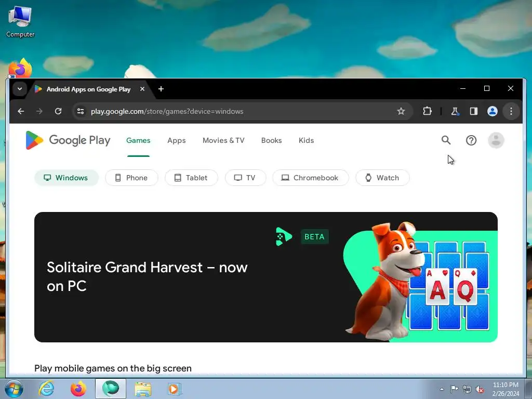Open the taskbar clock and date
Viewport: 532px width, 399px height.
point(506,389)
